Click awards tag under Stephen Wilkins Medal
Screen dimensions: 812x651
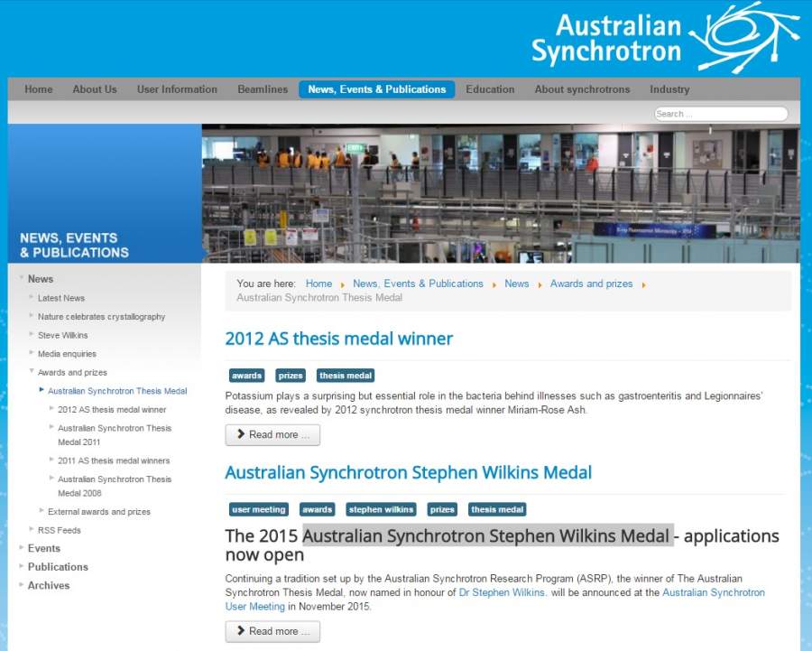coord(318,509)
